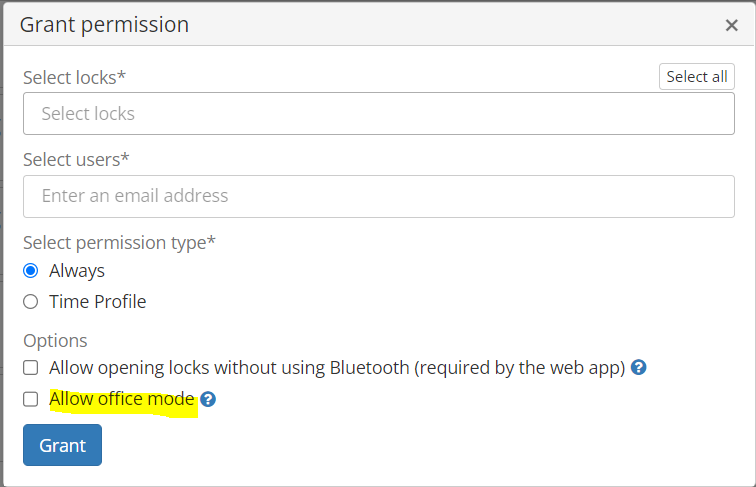This screenshot has height=487, width=756.
Task: Click the Grant permission dialog title
Action: coord(105,25)
